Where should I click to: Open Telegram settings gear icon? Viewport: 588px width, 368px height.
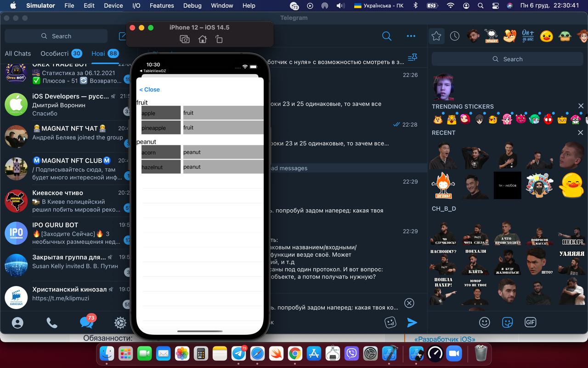(120, 322)
